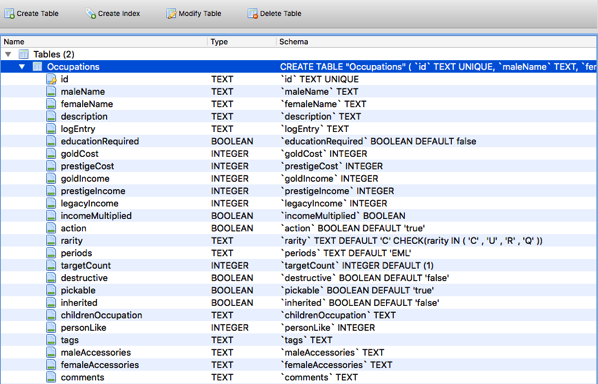Collapse the Tables (2) tree node
This screenshot has width=598, height=384.
point(8,54)
